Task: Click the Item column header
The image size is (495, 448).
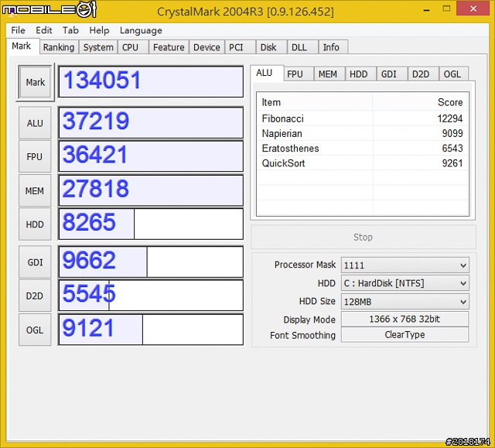Action: 315,102
